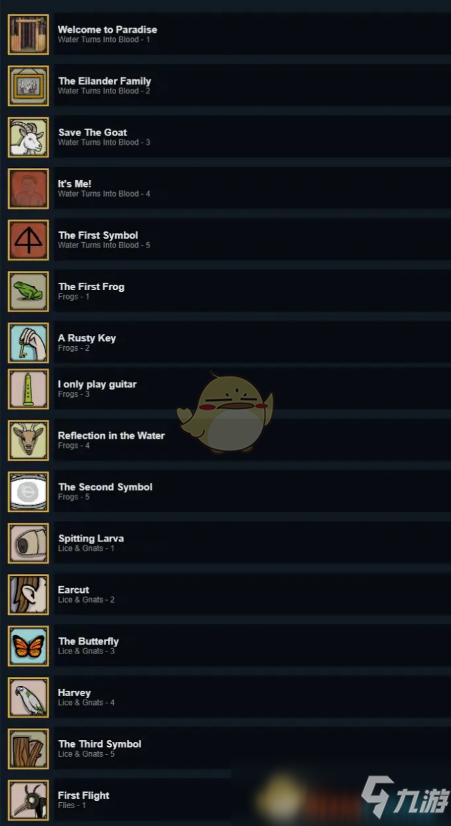
Task: Click the yellow bird mascot watermark
Action: point(225,412)
